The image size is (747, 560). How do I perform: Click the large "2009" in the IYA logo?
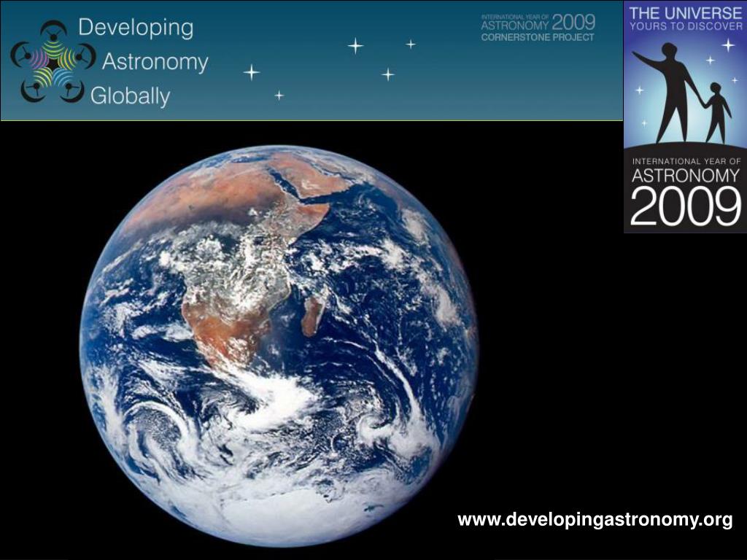click(686, 206)
